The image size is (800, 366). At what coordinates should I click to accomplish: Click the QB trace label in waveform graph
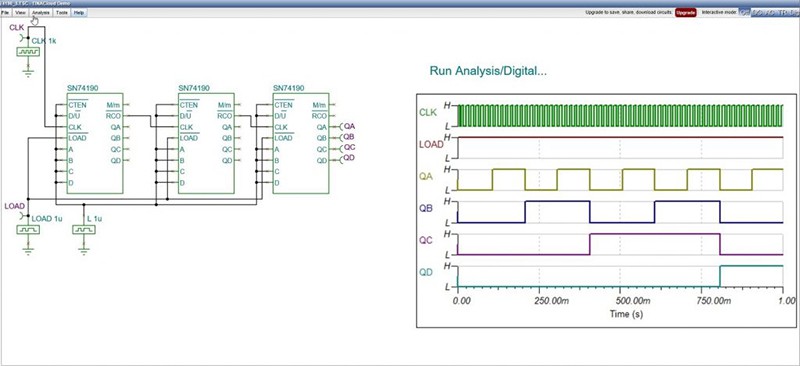pos(426,208)
